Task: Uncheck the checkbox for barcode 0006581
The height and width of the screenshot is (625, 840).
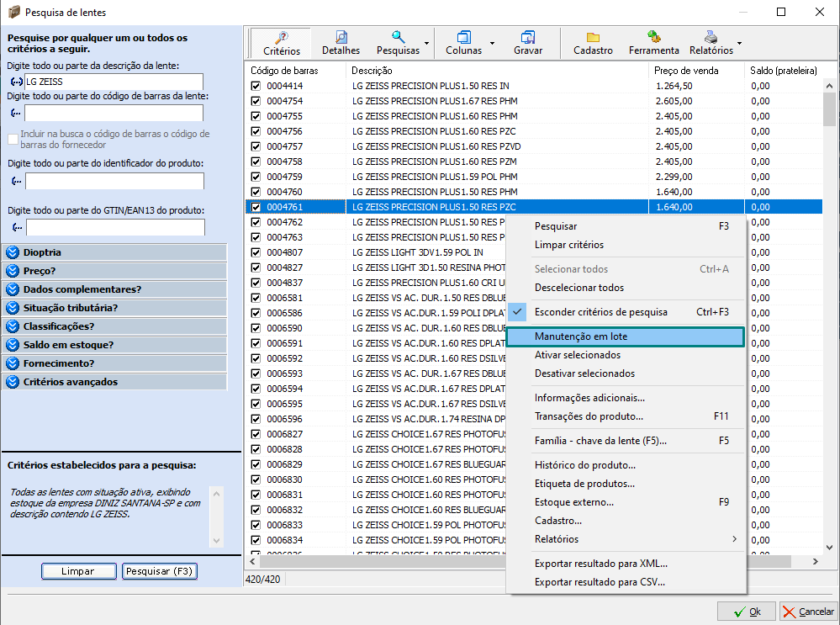Action: point(256,298)
